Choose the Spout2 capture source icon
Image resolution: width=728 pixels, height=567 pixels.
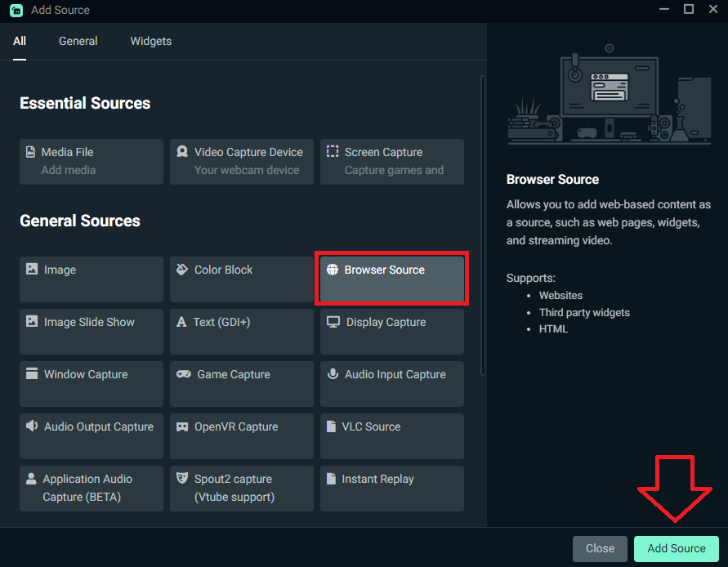click(x=182, y=479)
